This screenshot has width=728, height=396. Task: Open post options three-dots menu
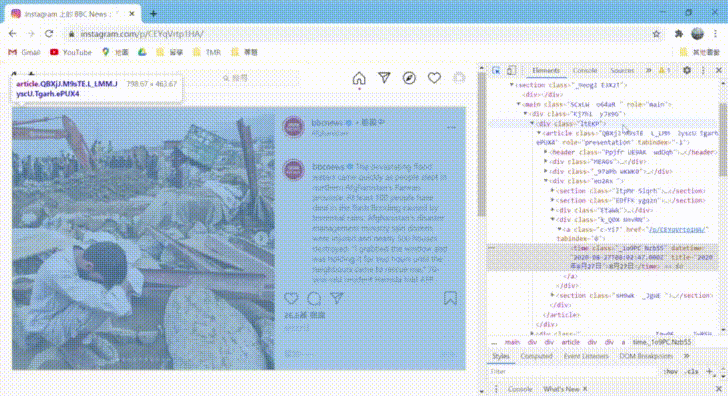click(x=451, y=127)
